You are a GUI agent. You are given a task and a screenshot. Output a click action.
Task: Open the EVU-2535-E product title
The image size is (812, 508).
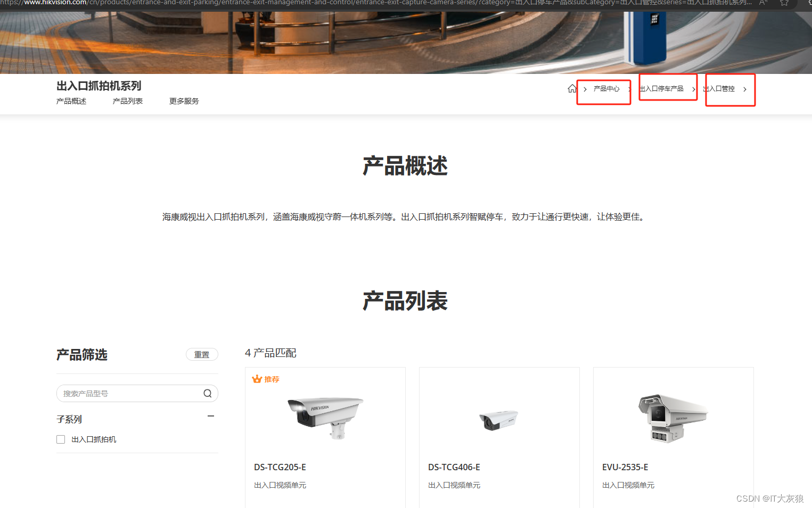(x=625, y=467)
